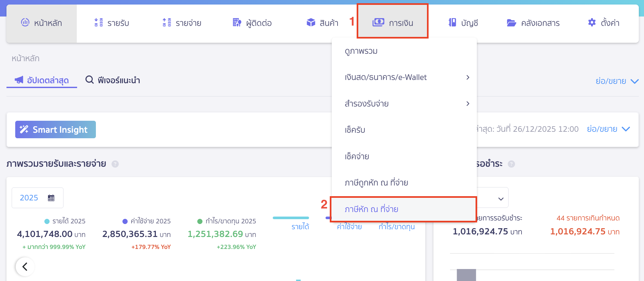The image size is (644, 281).
Task: Collapse updates section with top ย่อ/ขยาย
Action: 617,81
